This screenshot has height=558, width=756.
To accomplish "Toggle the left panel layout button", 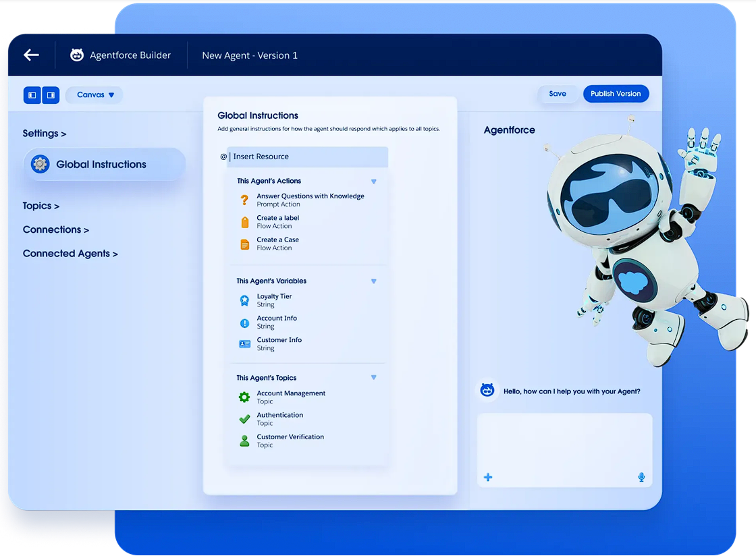I will coord(32,95).
